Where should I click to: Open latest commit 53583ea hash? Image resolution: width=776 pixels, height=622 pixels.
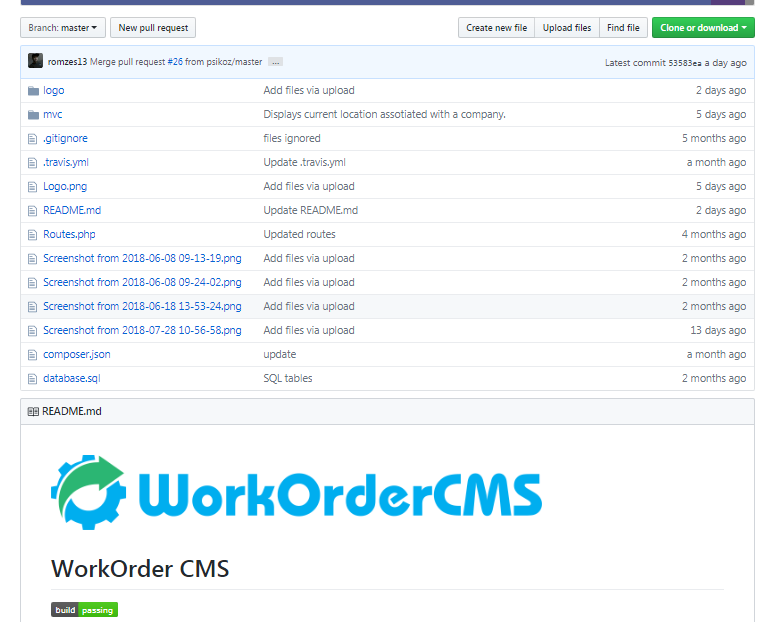[x=684, y=63]
